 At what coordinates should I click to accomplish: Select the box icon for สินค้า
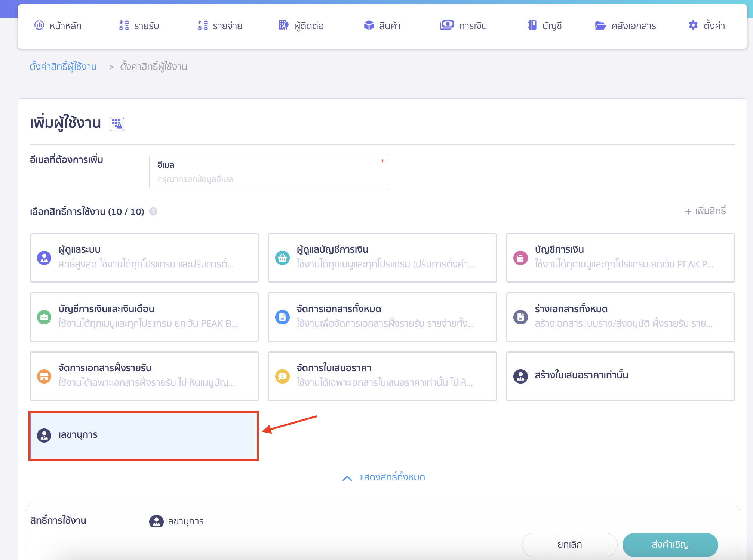369,25
